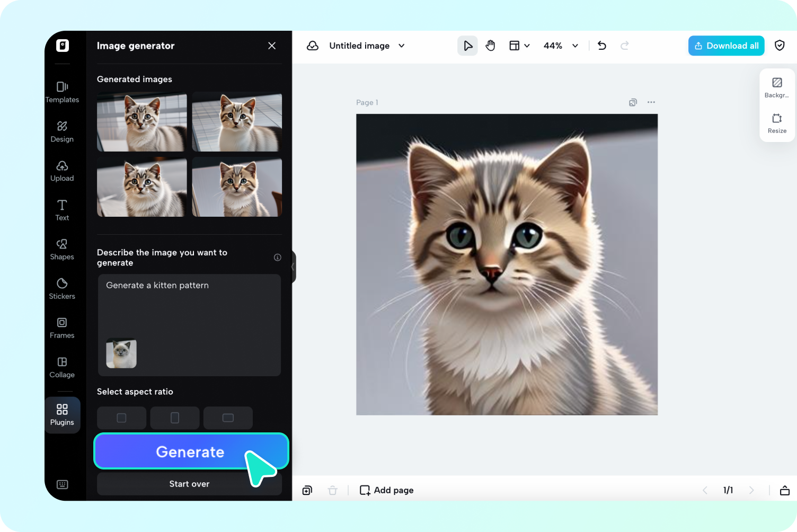Select the kitten image on the canvas

pyautogui.click(x=507, y=264)
